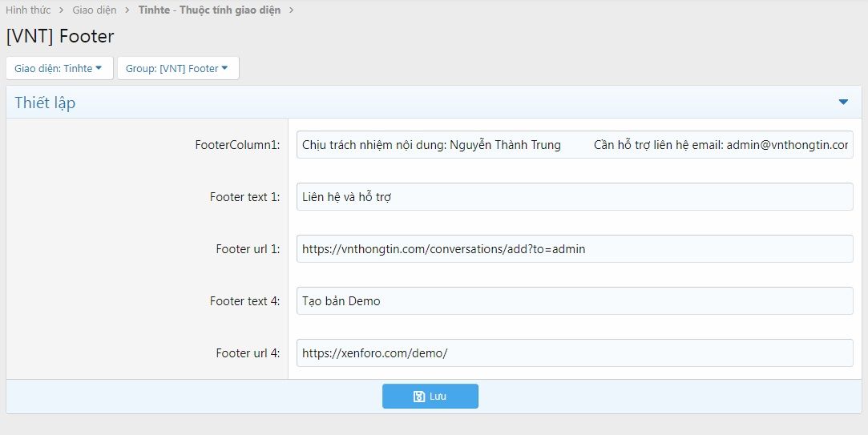Click into the Footer url 1 field
868x435 pixels.
point(574,249)
